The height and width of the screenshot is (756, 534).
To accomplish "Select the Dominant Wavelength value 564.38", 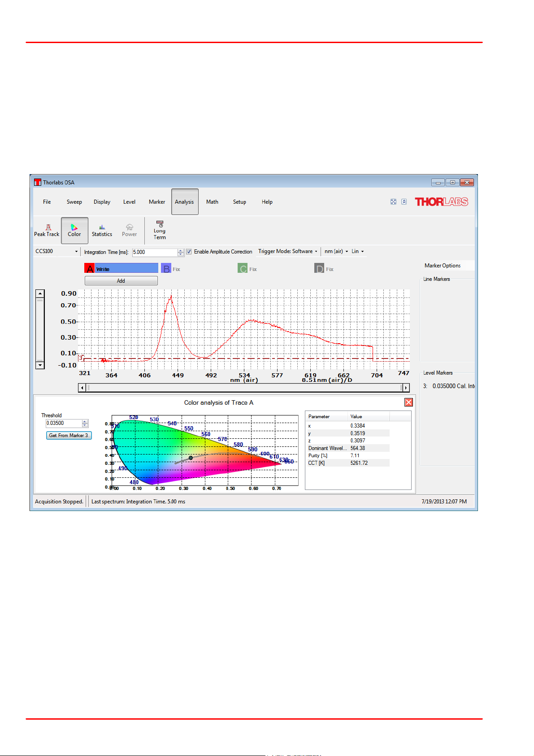I will pos(358,448).
